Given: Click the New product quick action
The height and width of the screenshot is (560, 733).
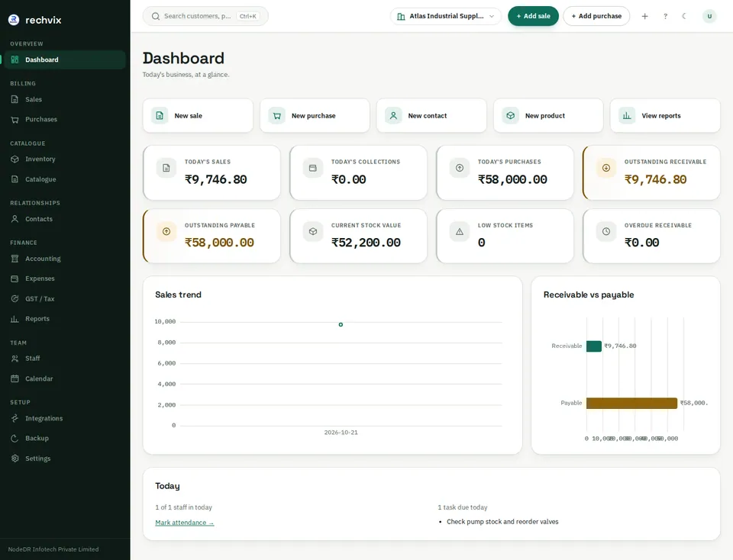Looking at the screenshot, I should 548,116.
